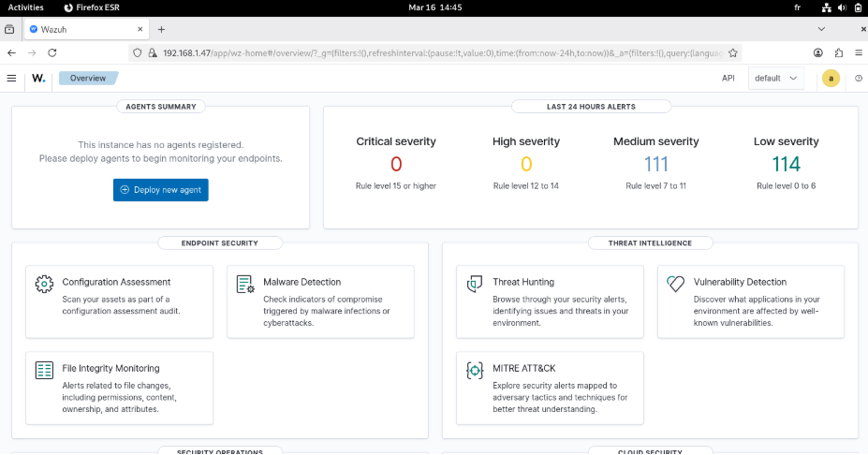This screenshot has height=455, width=868.
Task: Click the LAST 24 HOURS ALERTS title
Action: pyautogui.click(x=591, y=107)
